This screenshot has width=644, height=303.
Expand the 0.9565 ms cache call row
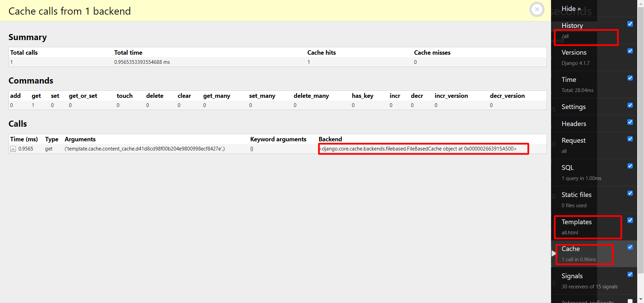[13, 149]
